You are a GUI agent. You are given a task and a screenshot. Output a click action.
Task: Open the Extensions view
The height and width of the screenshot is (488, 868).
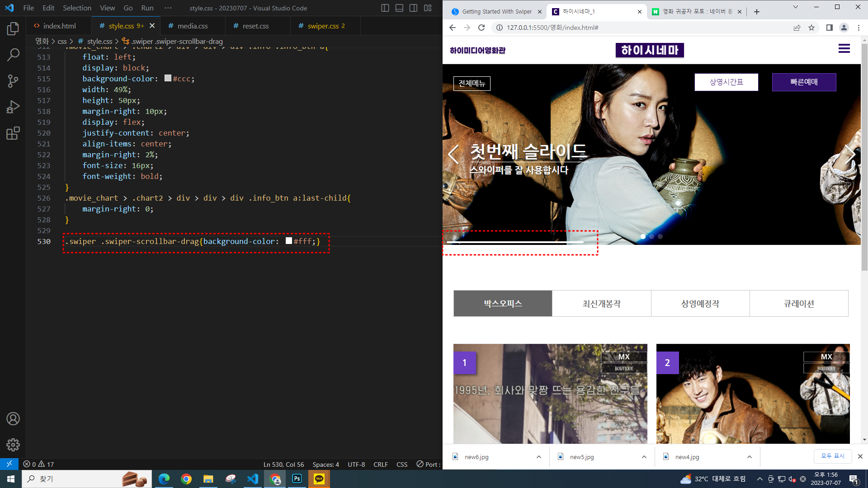click(13, 133)
